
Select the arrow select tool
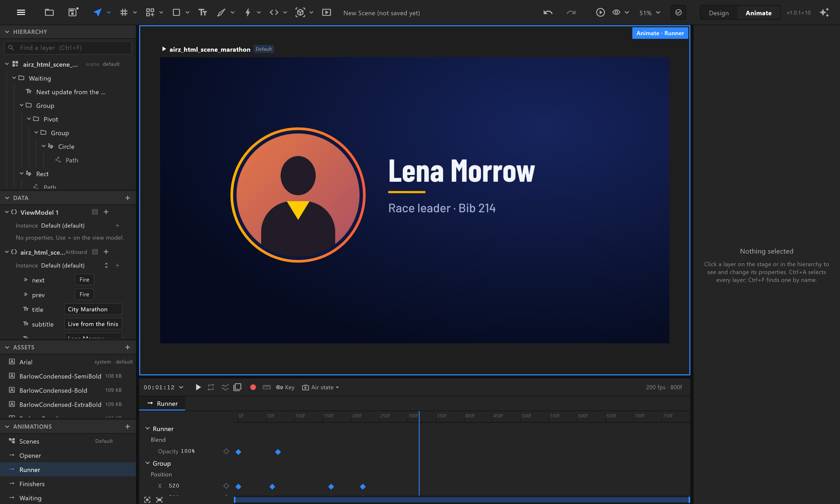pos(97,13)
